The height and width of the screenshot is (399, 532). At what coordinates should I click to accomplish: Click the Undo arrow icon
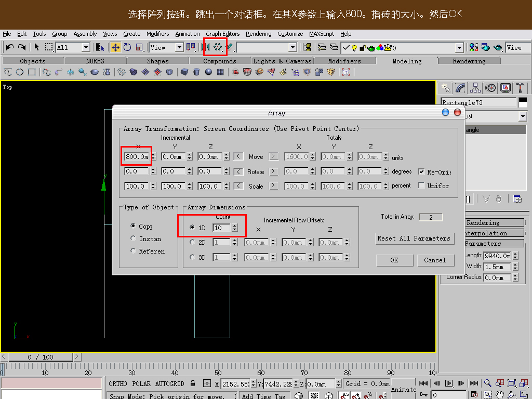coord(10,47)
